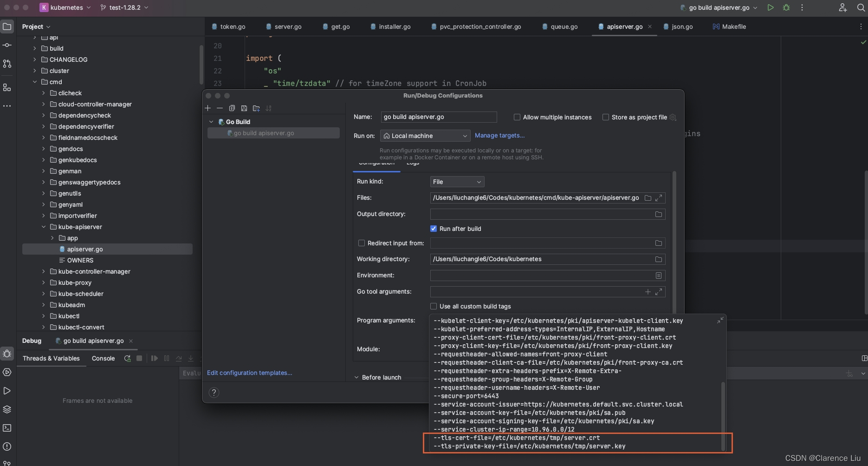Open the test-1.28.2 branch dropdown
Viewport: 868px width, 466px height.
[x=124, y=7]
